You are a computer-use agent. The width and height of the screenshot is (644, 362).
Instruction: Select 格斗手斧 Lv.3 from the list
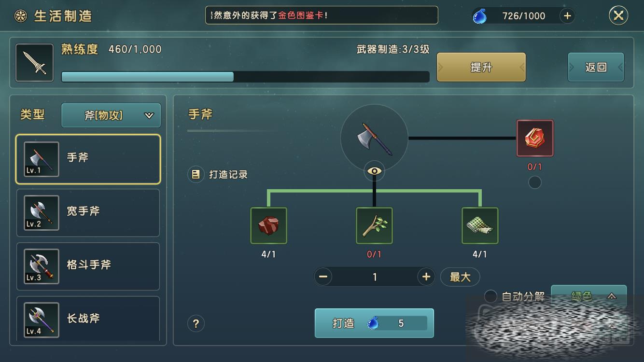[88, 266]
